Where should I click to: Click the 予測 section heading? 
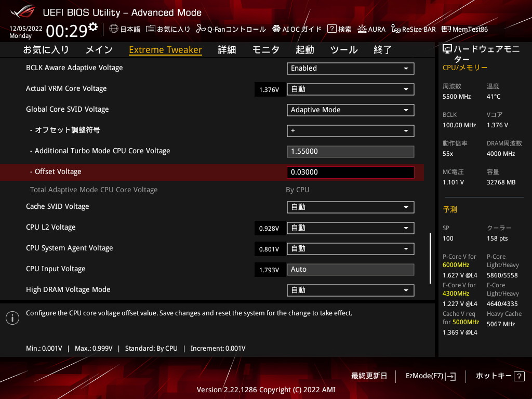[450, 209]
